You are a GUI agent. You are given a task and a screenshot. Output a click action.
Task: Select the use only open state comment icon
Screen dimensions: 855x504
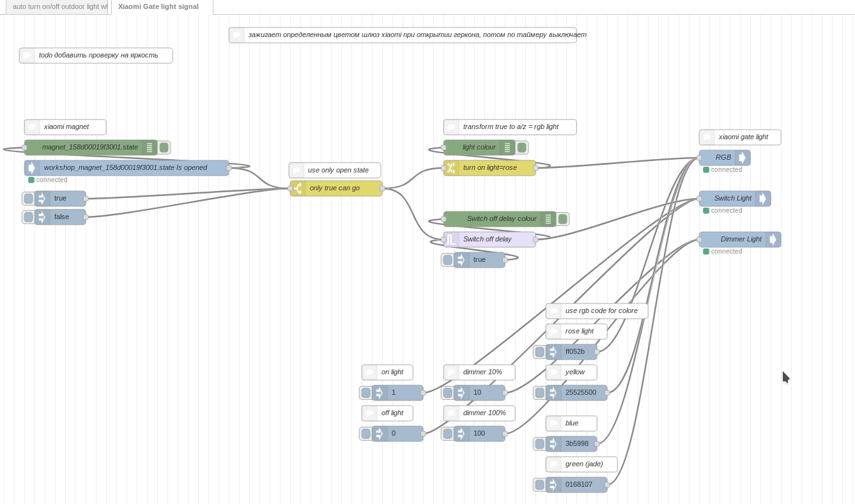(x=297, y=171)
